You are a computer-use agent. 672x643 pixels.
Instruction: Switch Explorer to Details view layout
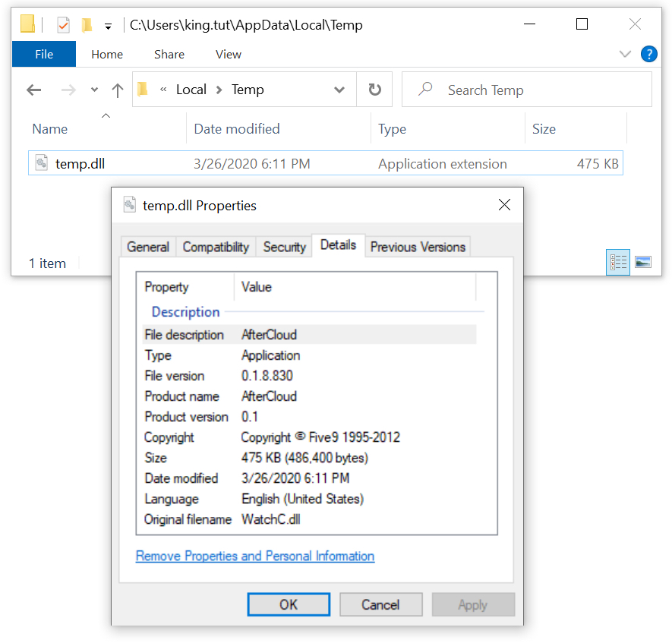click(618, 262)
